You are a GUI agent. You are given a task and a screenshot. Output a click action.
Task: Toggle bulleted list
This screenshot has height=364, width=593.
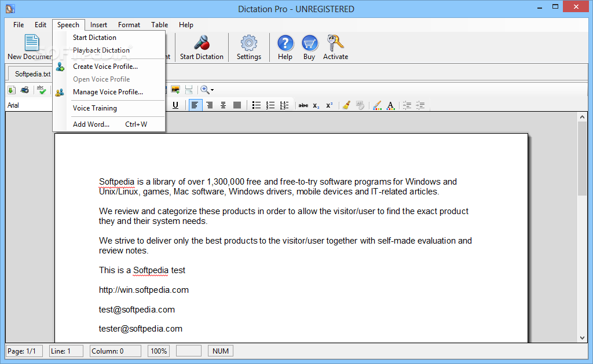tap(257, 105)
